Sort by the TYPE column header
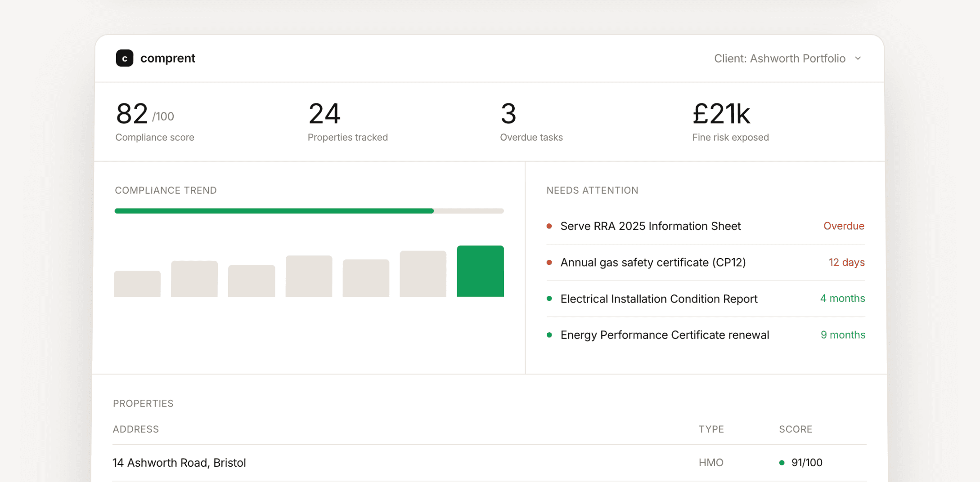 (711, 429)
